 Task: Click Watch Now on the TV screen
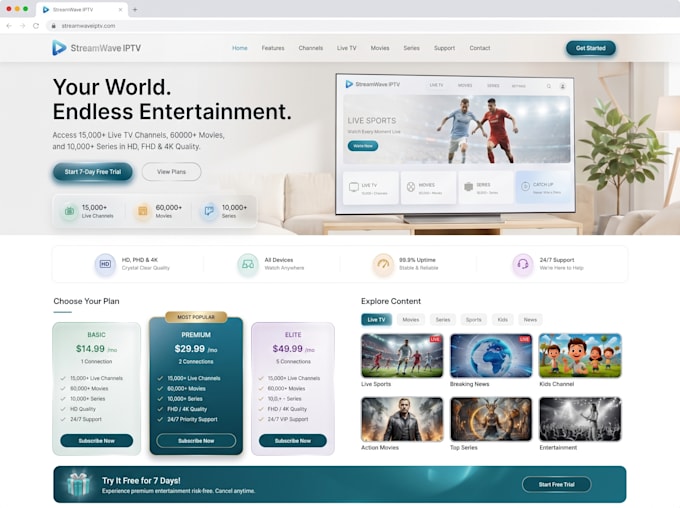(363, 146)
